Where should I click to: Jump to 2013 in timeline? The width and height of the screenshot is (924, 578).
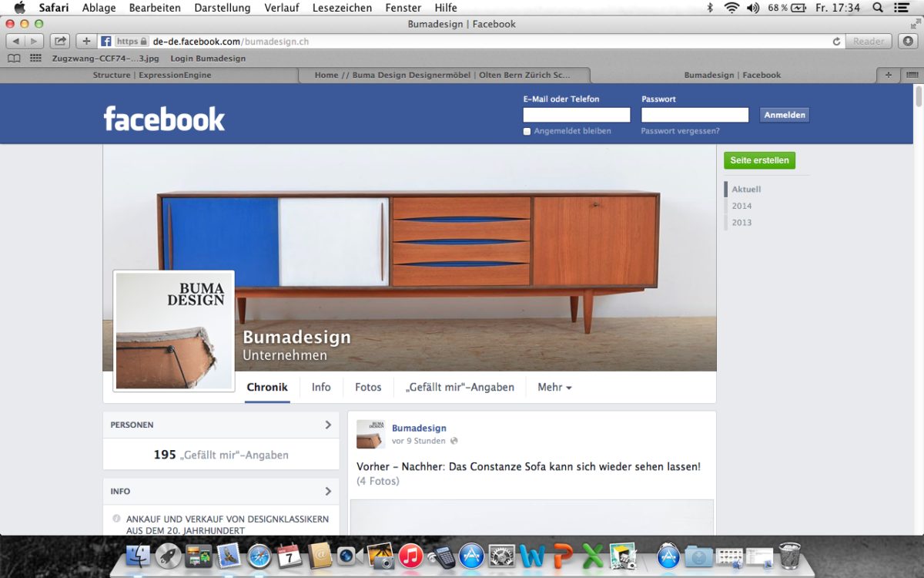742,223
